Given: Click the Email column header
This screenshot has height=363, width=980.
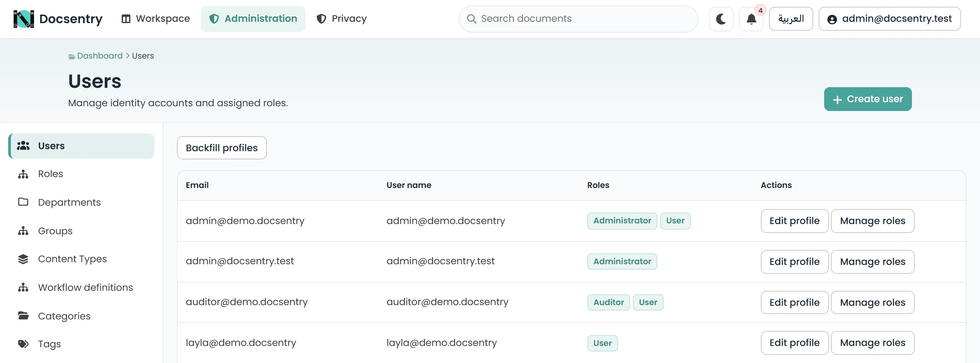Looking at the screenshot, I should pos(197,185).
